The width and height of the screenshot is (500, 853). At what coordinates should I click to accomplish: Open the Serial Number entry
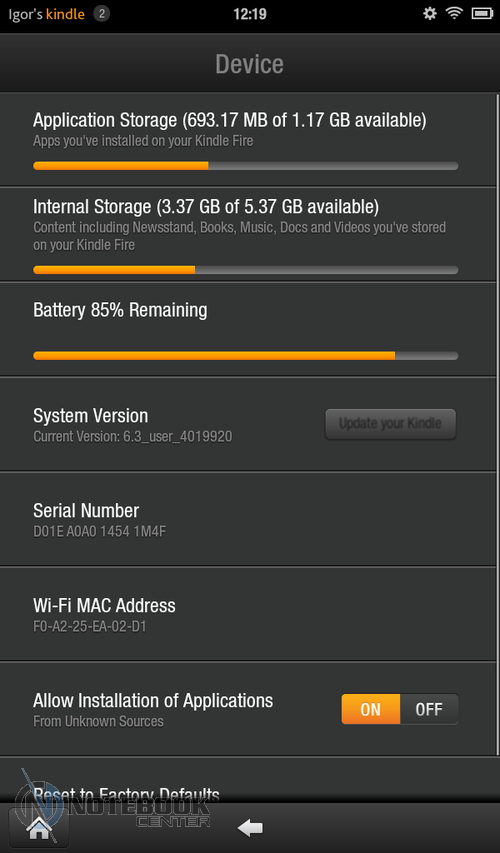[x=249, y=520]
